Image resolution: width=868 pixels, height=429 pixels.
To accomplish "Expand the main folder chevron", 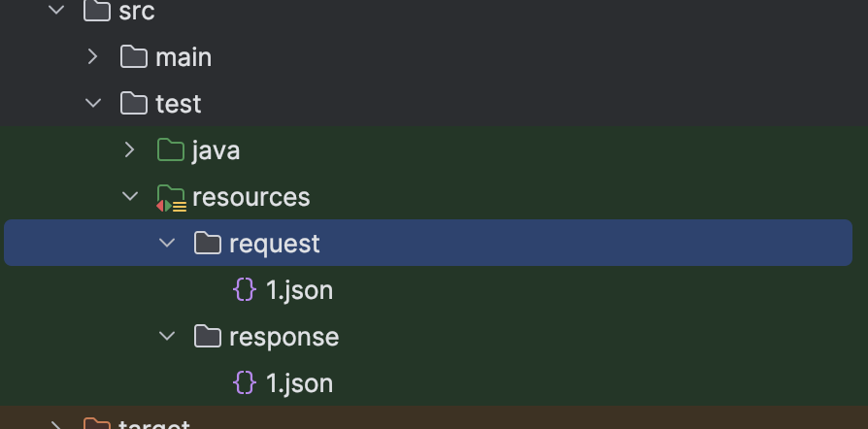I will (x=93, y=57).
